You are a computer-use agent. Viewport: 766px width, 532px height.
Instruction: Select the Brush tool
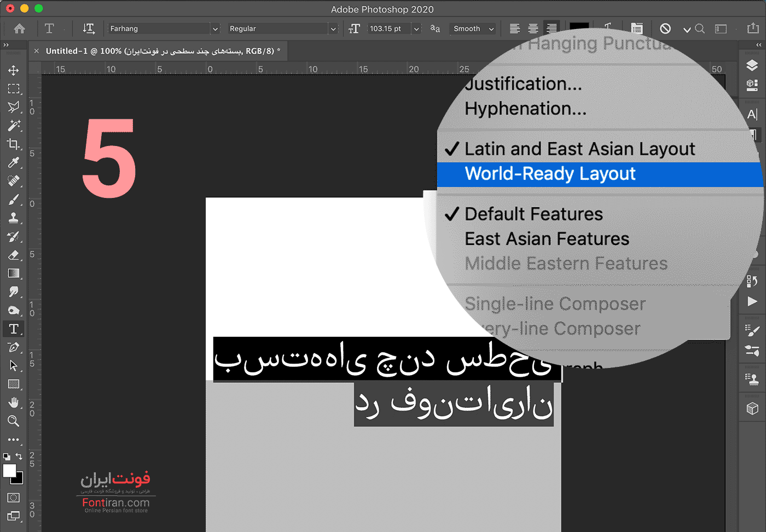[14, 200]
